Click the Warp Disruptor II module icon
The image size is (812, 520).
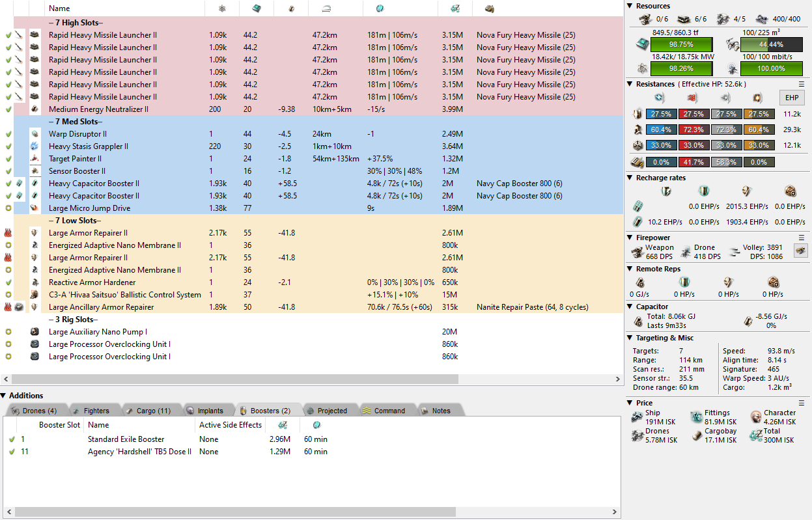35,134
